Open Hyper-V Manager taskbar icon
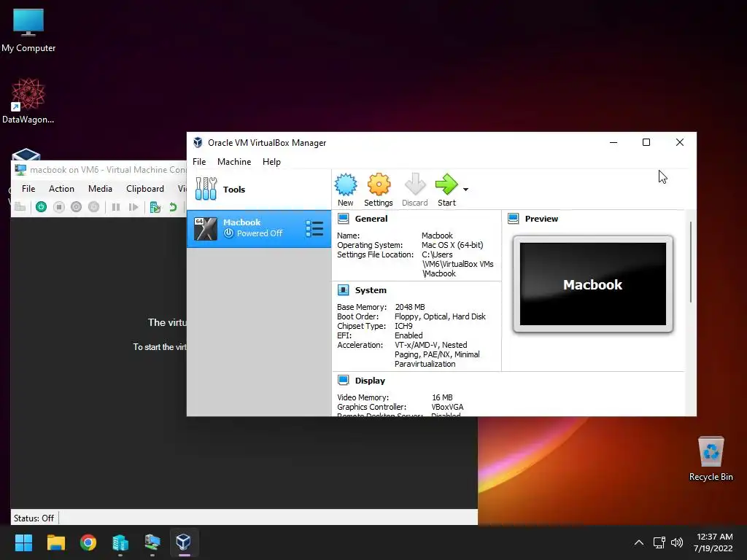This screenshot has height=560, width=747. pyautogui.click(x=120, y=542)
